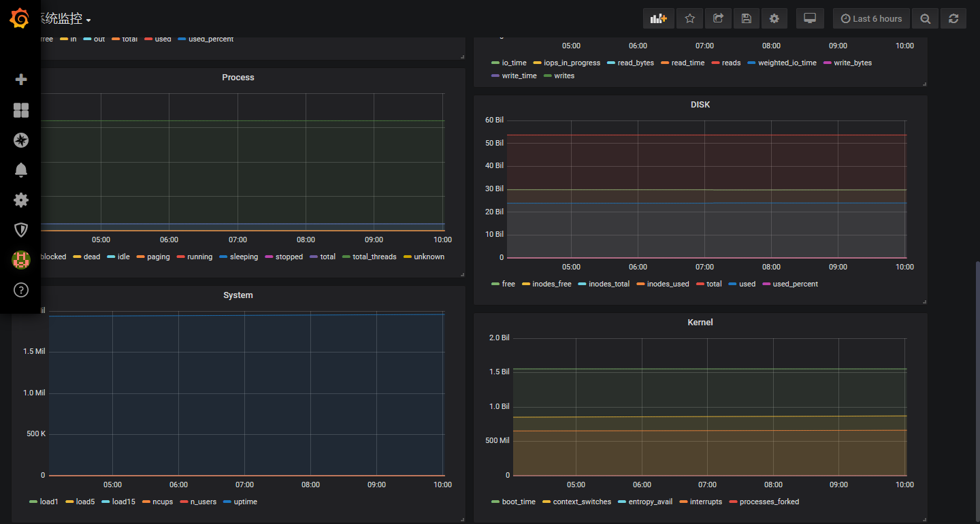Open dashboard settings via the gear icon
This screenshot has width=980, height=524.
774,18
